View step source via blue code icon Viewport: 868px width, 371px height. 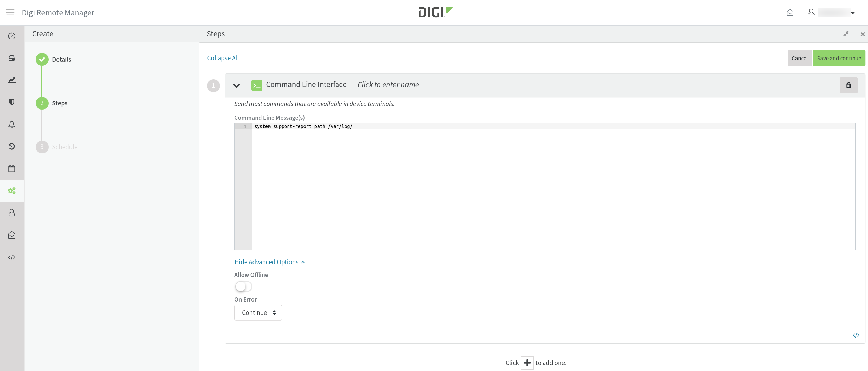tap(856, 335)
